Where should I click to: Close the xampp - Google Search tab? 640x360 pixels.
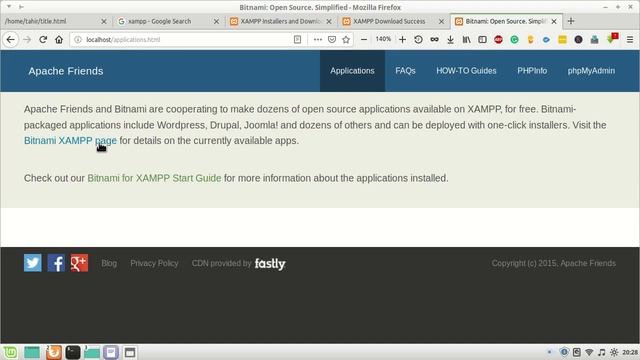216,21
